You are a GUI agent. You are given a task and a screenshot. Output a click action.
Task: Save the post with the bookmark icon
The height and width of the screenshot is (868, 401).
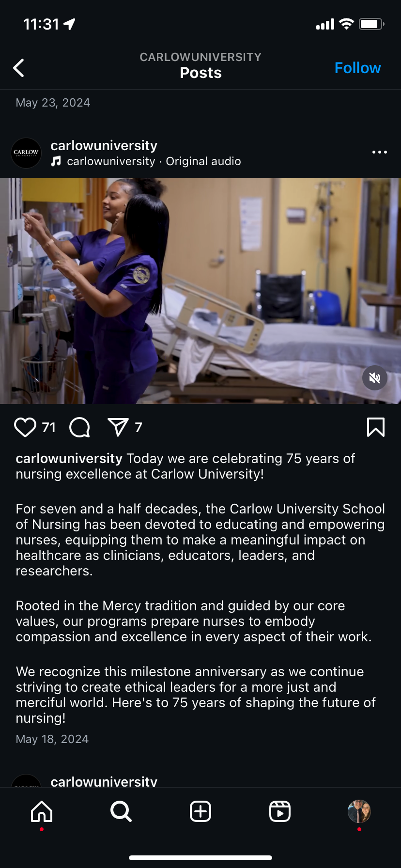point(376,427)
